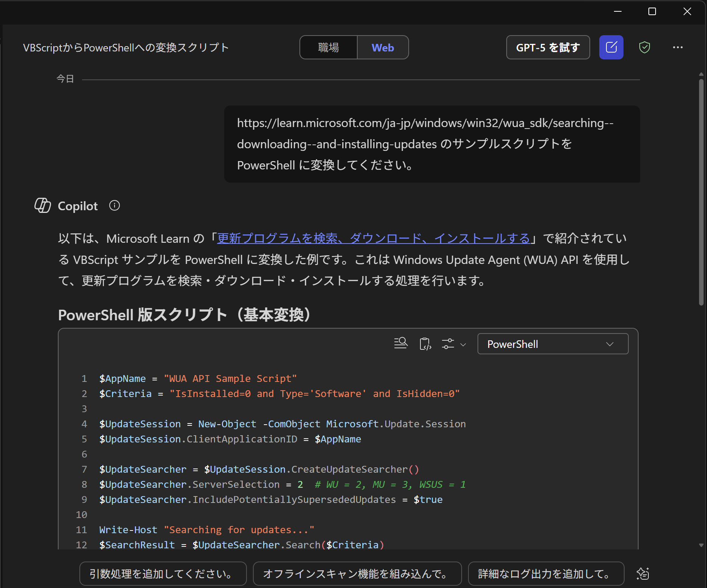Click code line 11 Write-Host Searching for updates
The height and width of the screenshot is (588, 707).
[x=207, y=530]
